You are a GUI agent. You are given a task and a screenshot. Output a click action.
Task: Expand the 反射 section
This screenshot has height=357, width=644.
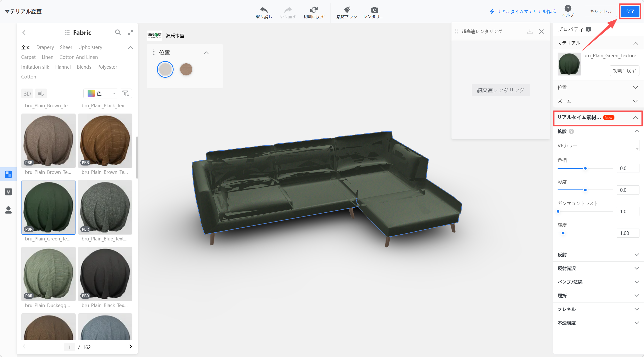pyautogui.click(x=637, y=255)
